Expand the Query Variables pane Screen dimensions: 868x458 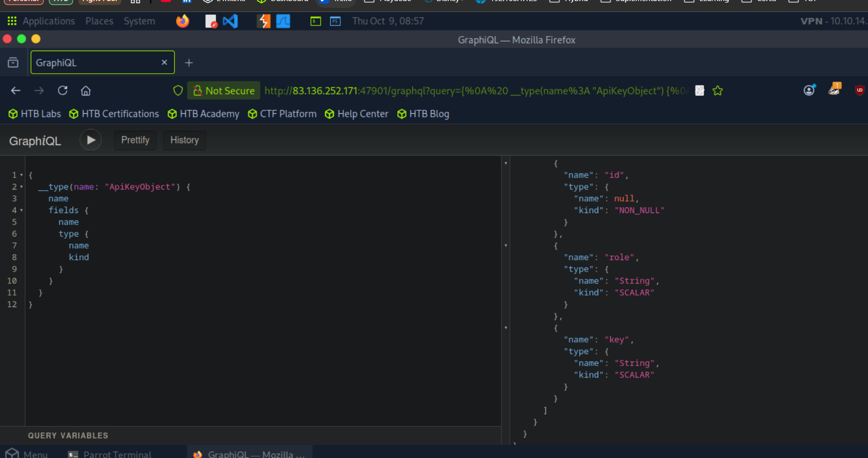(68, 436)
